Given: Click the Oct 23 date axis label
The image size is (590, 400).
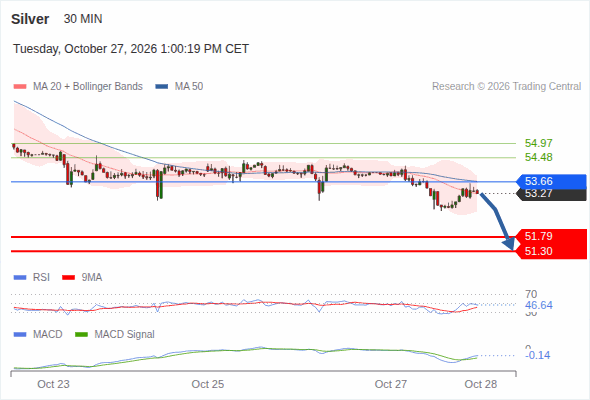Looking at the screenshot, I should click(53, 384).
